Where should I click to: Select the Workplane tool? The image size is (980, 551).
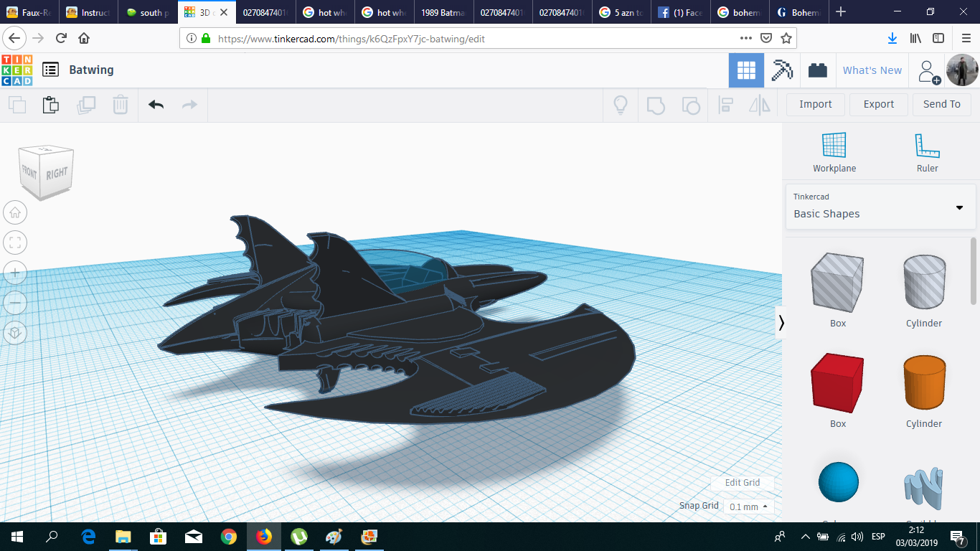click(834, 152)
